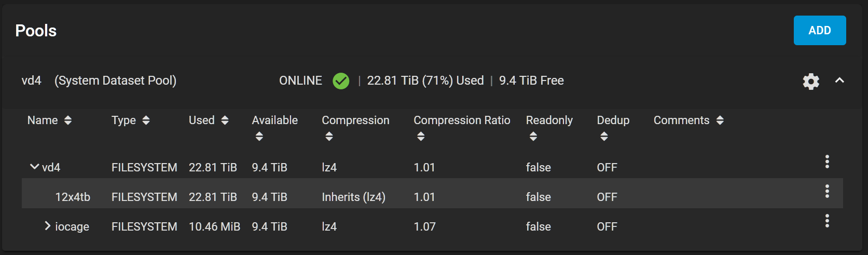The height and width of the screenshot is (255, 868).
Task: Click the vd4 System Dataset Pool title
Action: [x=99, y=80]
